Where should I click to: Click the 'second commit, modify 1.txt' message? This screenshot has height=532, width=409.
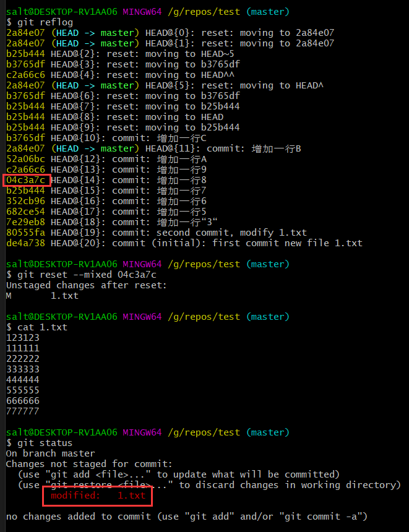point(231,233)
